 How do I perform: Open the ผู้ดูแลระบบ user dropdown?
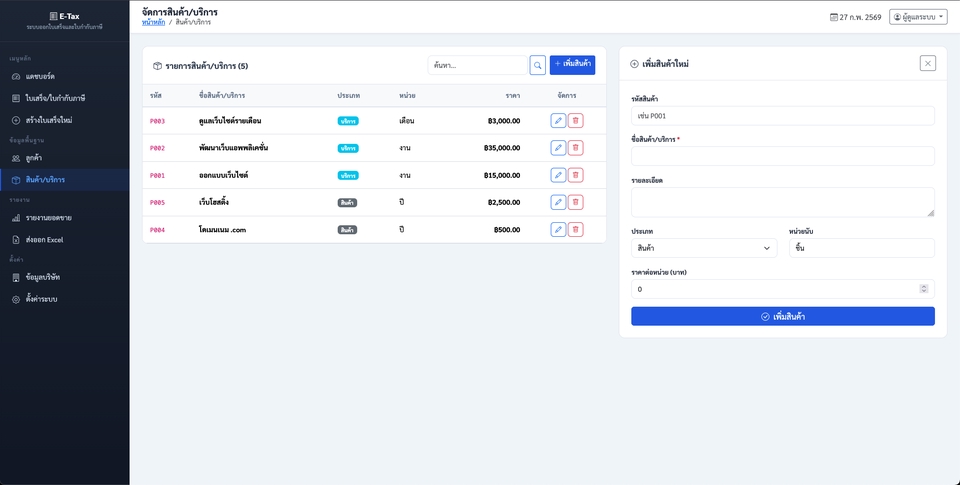click(917, 17)
